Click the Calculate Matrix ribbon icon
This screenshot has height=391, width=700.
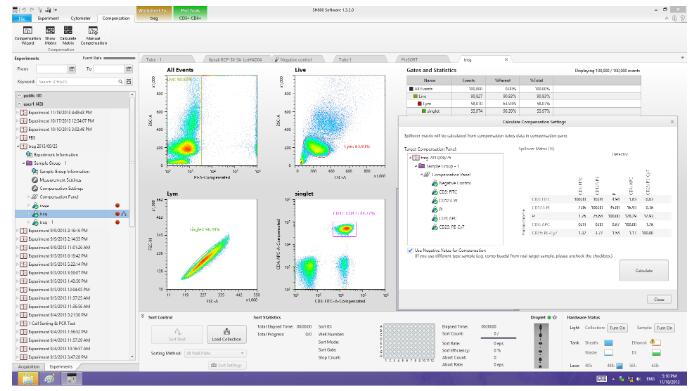(x=68, y=35)
